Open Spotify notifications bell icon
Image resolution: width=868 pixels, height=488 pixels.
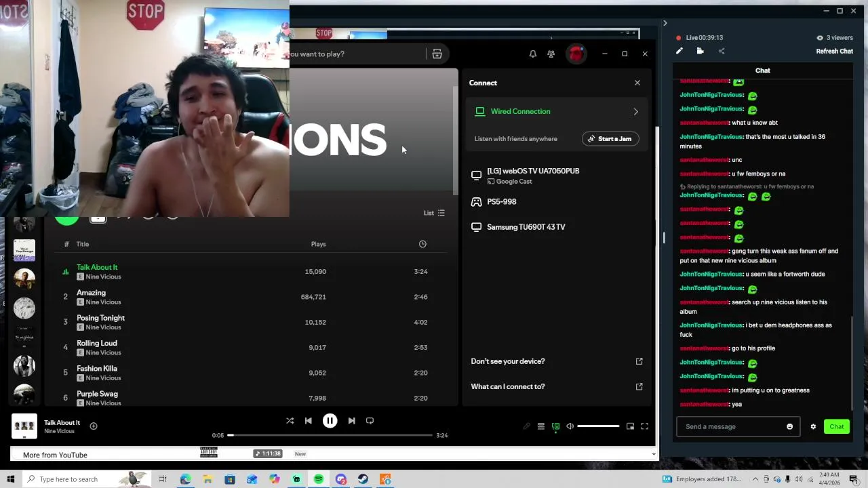pyautogui.click(x=532, y=54)
